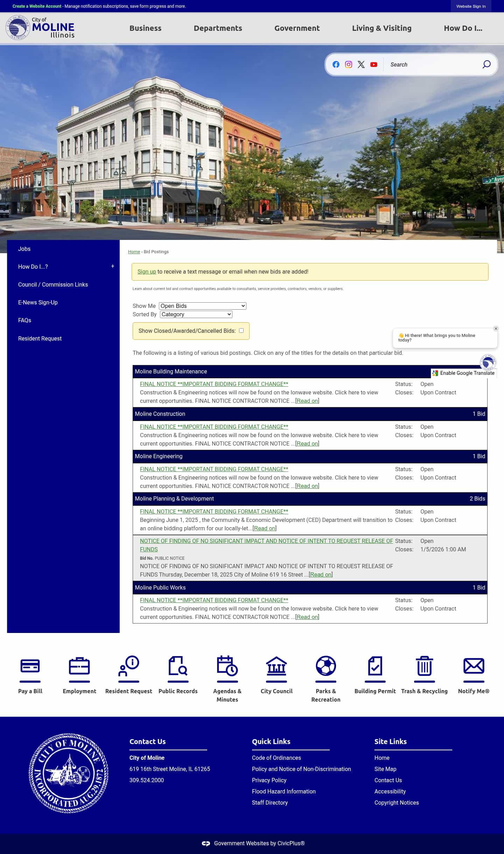Select Resident Request in the sidebar
The height and width of the screenshot is (854, 504).
pyautogui.click(x=40, y=338)
